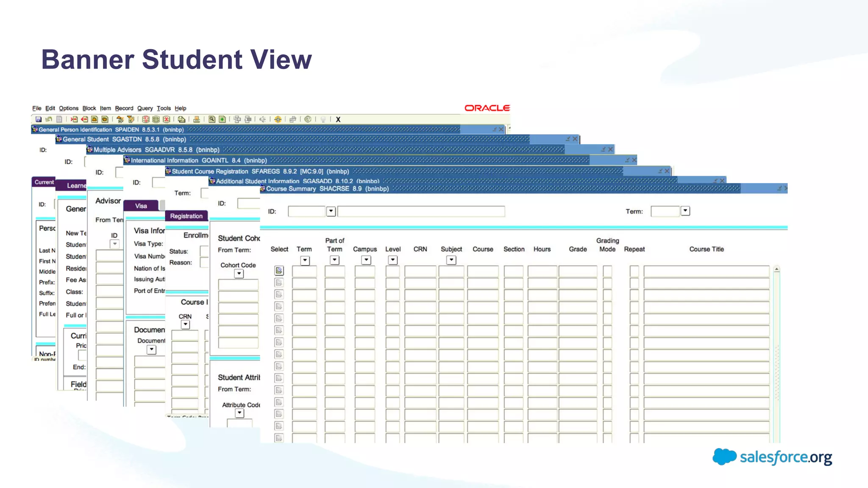Click the Select icon in first course row
Viewport: 868px width, 488px height.
[x=279, y=270]
